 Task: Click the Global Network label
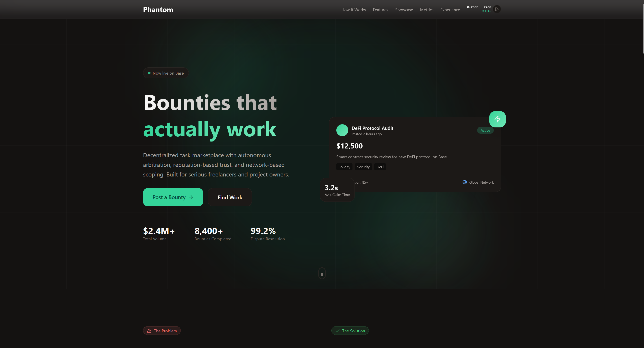pyautogui.click(x=481, y=182)
